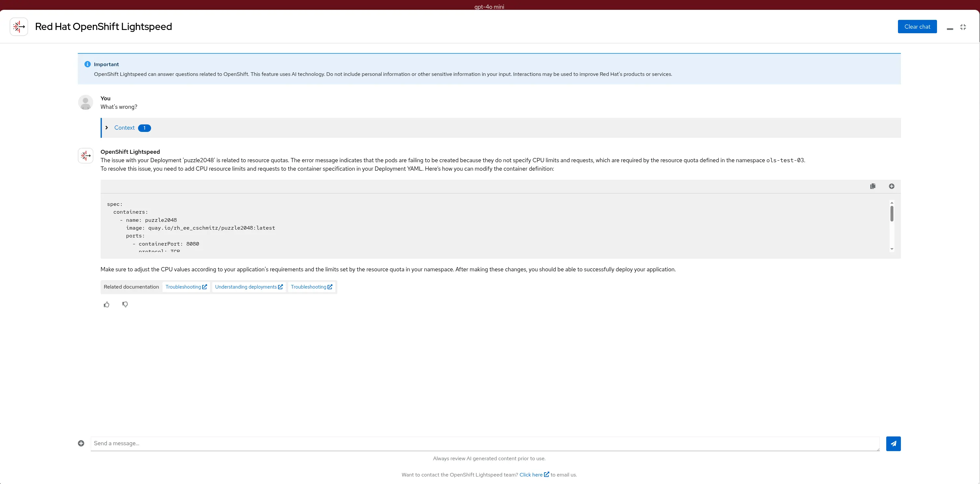
Task: Expand the Context section chevron
Action: coord(107,128)
